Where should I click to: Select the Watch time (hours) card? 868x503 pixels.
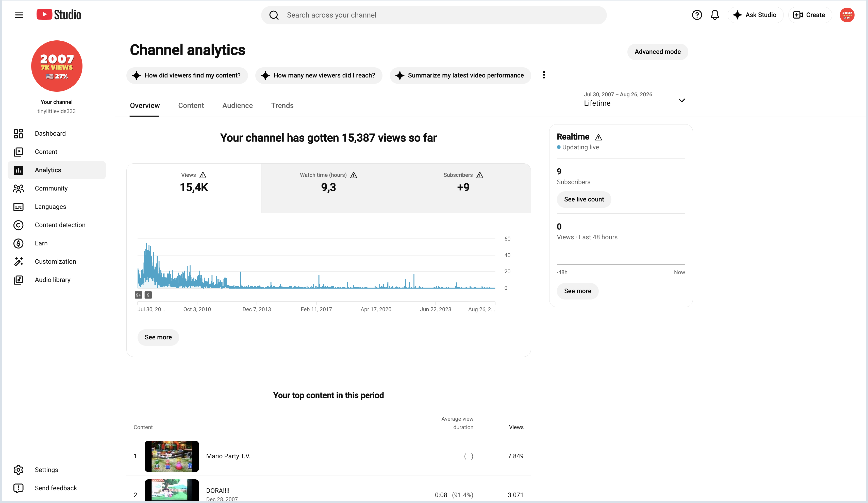[329, 188]
